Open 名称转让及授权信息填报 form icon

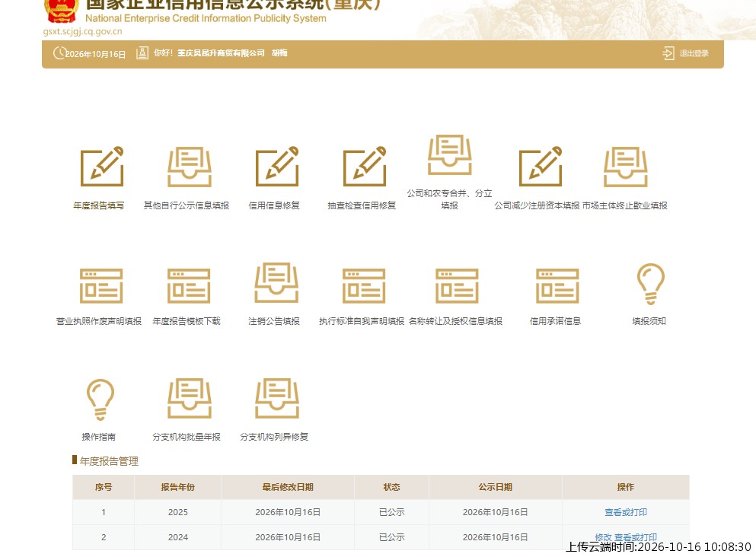coord(457,285)
